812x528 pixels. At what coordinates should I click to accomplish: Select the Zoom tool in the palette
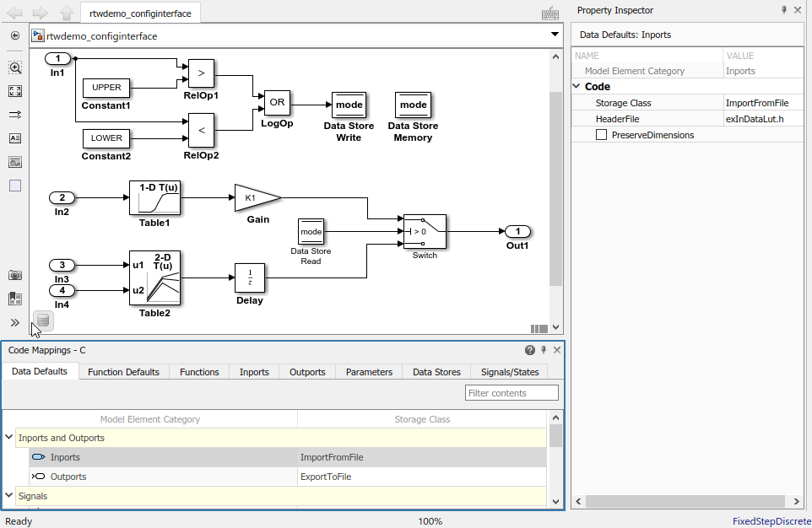pos(14,68)
